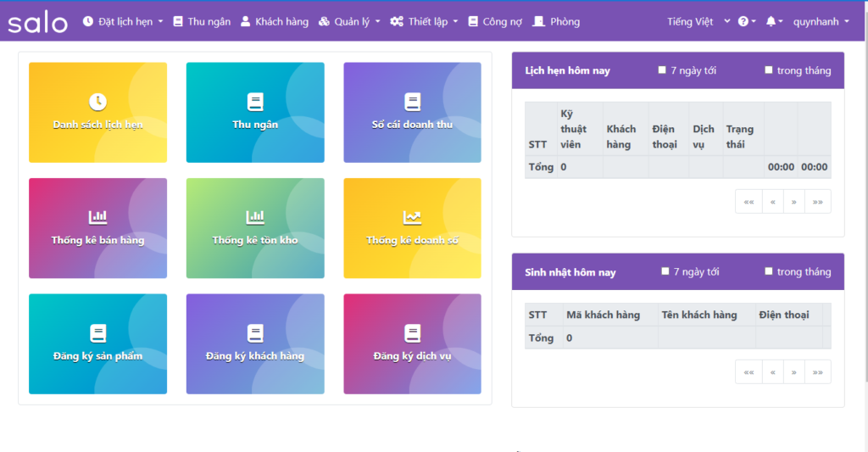This screenshot has height=452, width=868.
Task: Click the book icon on Sổ cái doanh thu tile
Action: pos(412,102)
